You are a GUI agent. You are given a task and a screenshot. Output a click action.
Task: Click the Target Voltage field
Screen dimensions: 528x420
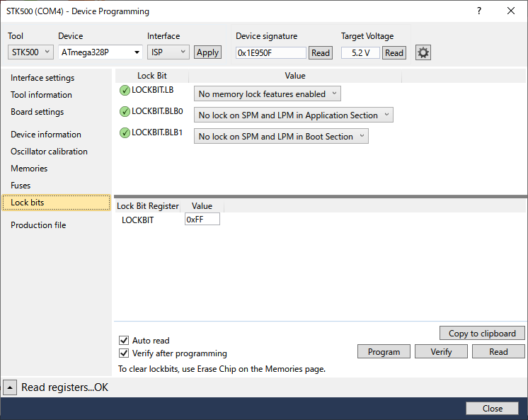(x=360, y=53)
